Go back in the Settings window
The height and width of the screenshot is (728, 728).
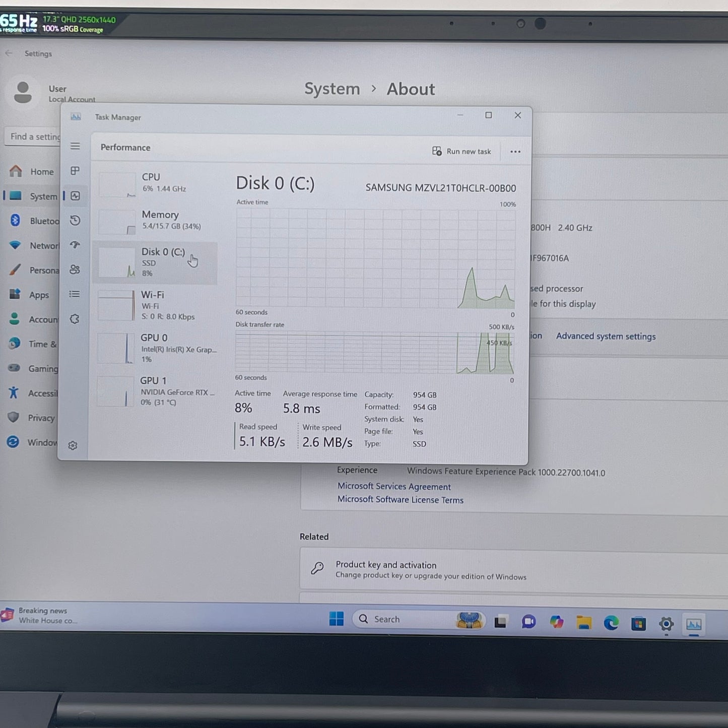click(9, 53)
